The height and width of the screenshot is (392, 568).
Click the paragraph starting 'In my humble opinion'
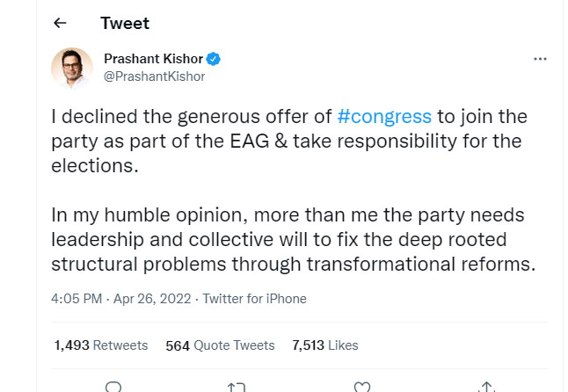pyautogui.click(x=294, y=240)
